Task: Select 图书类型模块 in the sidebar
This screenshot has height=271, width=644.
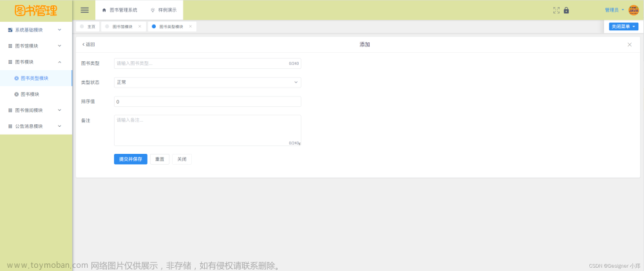Action: pos(35,78)
